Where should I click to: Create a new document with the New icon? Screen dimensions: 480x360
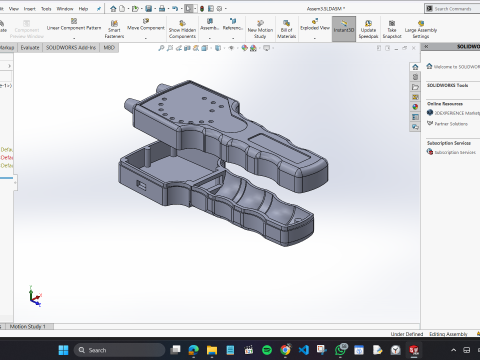pyautogui.click(x=122, y=9)
